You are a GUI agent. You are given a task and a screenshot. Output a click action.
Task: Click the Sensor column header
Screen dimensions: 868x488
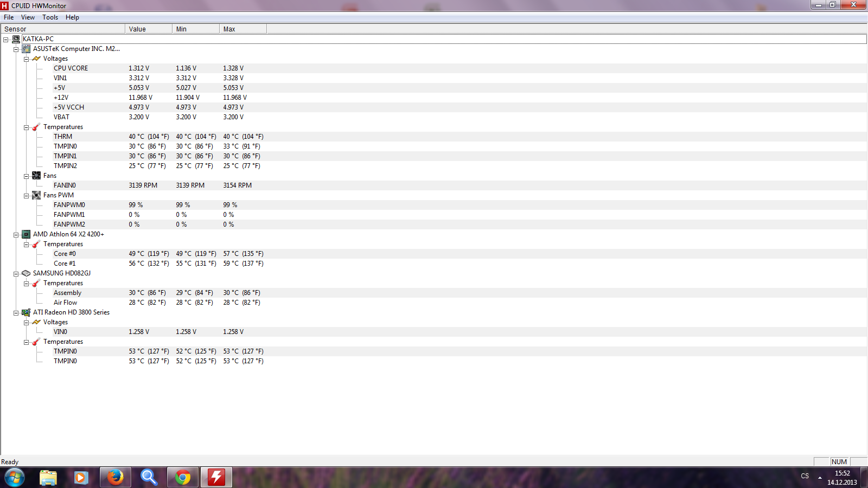tap(63, 29)
